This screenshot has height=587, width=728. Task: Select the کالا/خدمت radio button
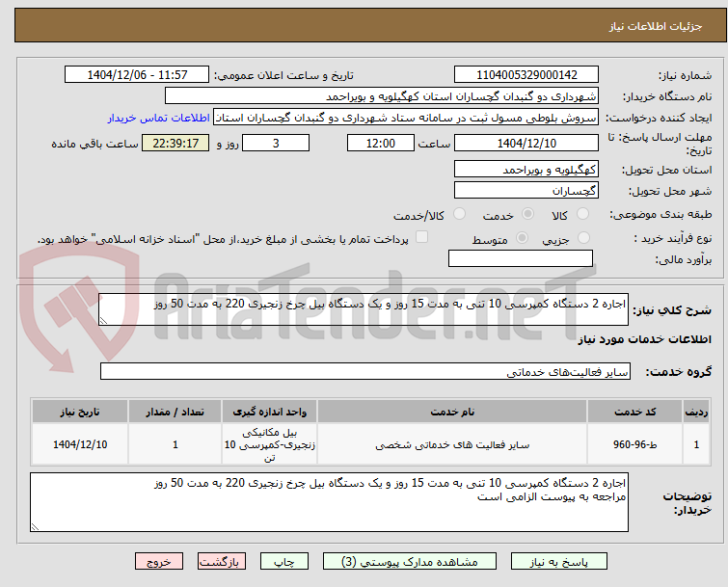[459, 213]
